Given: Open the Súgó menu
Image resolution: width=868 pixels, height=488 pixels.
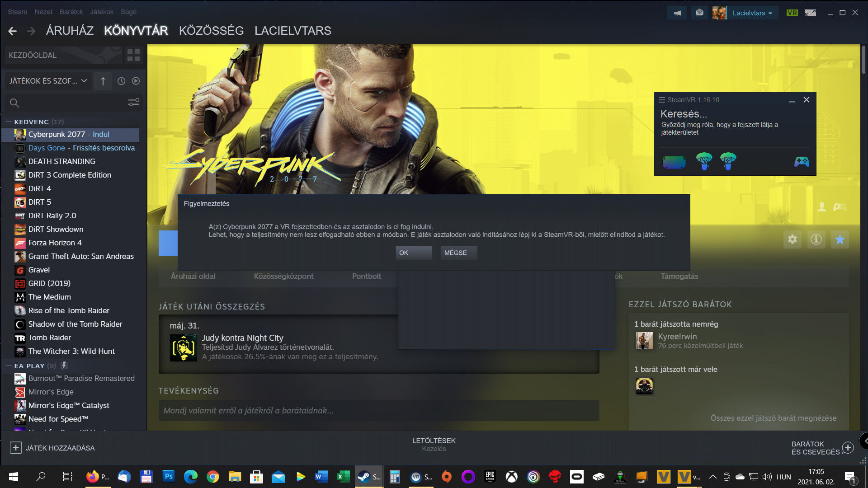Looking at the screenshot, I should pyautogui.click(x=128, y=12).
